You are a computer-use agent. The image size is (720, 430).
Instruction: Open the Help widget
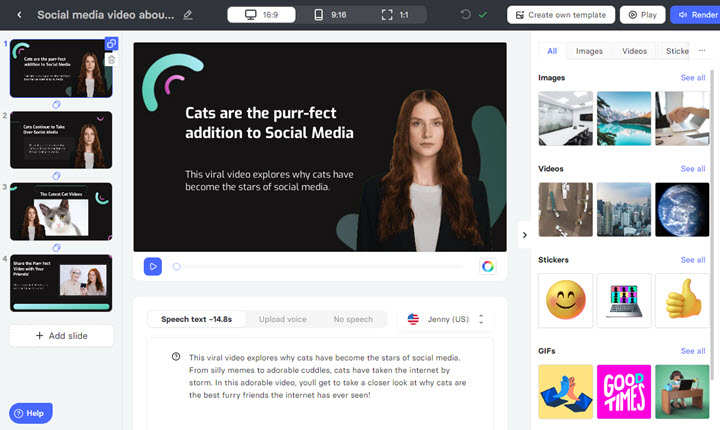pos(31,413)
